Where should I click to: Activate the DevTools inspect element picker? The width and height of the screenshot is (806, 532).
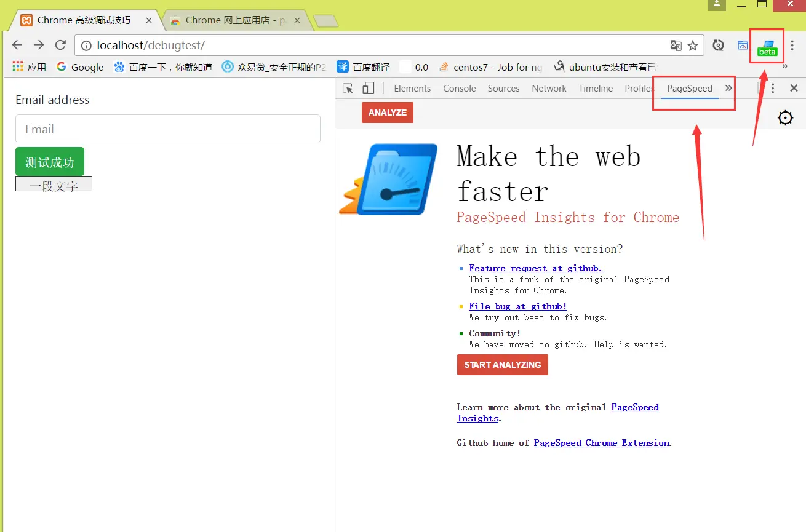(348, 89)
